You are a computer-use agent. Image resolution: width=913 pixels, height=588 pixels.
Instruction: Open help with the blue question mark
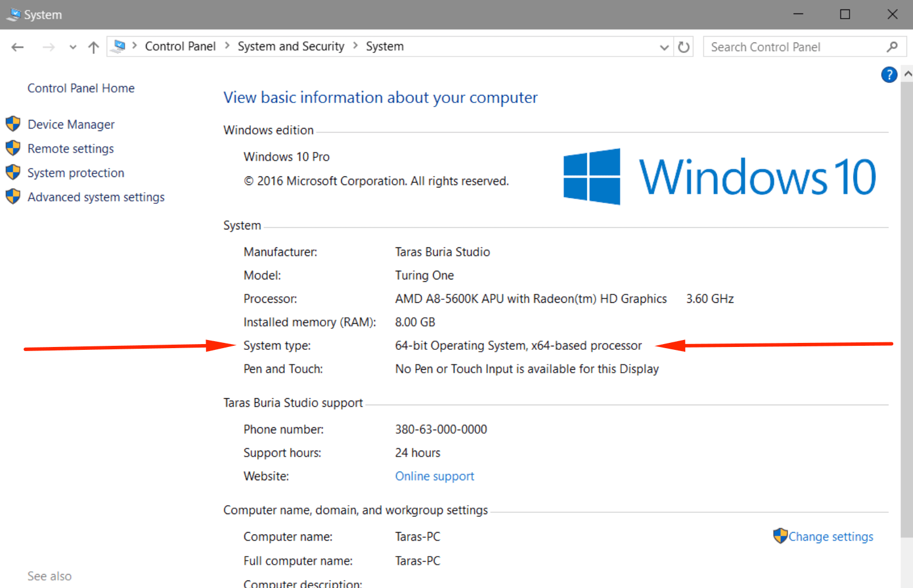[x=889, y=75]
